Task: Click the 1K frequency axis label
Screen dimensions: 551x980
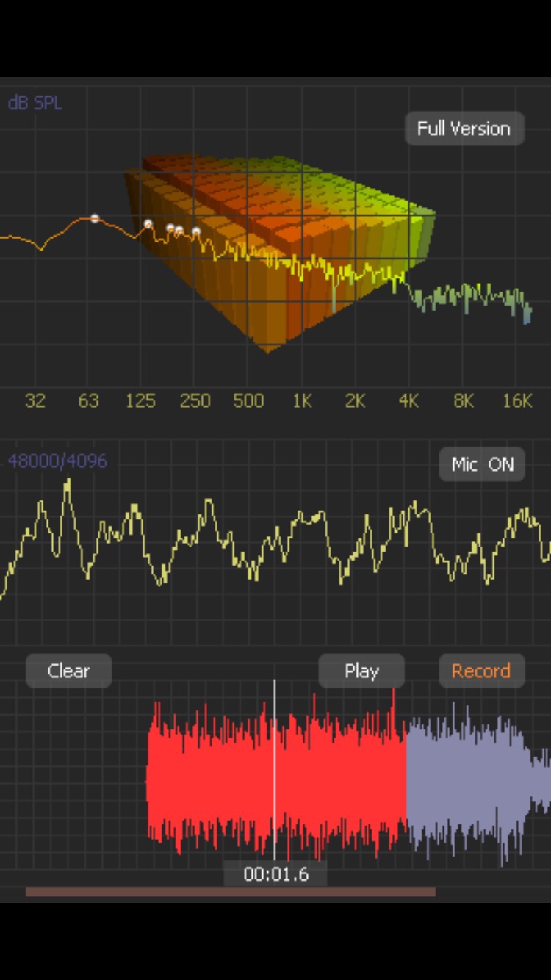Action: pos(302,401)
